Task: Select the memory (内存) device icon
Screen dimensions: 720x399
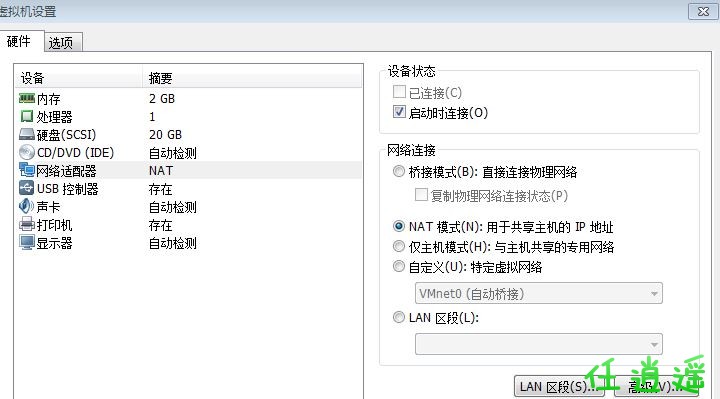Action: coord(27,98)
